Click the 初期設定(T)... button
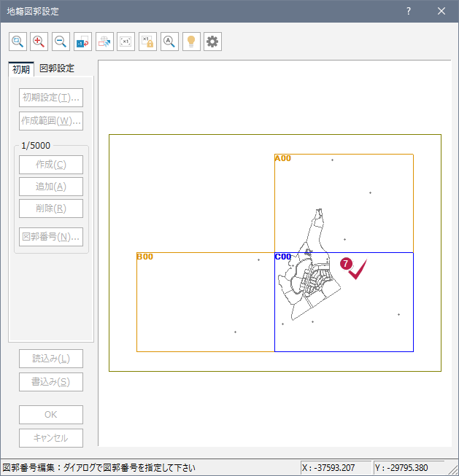Screen dimensions: 459x476 coord(51,98)
